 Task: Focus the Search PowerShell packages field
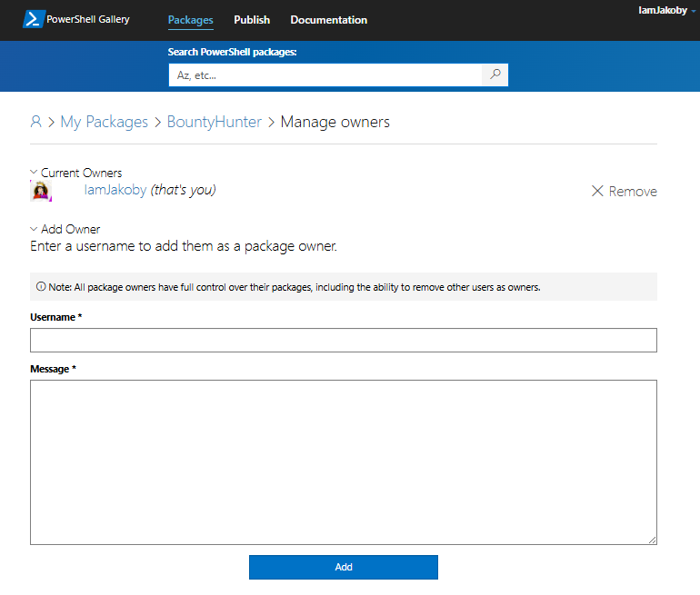pyautogui.click(x=325, y=74)
